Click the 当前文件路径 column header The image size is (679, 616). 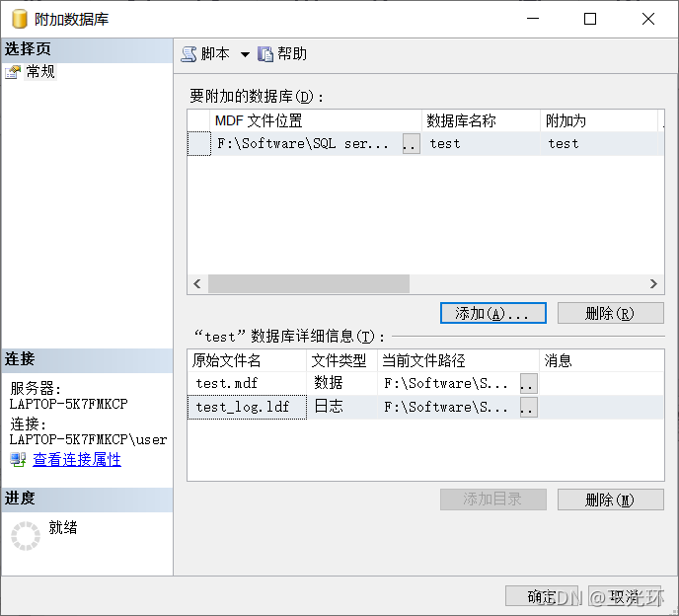click(x=458, y=360)
